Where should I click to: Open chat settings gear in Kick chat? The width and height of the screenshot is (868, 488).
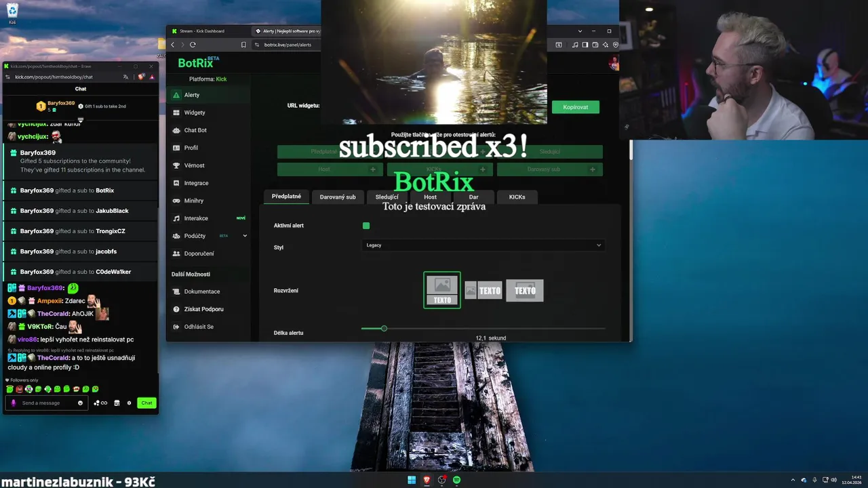[129, 403]
